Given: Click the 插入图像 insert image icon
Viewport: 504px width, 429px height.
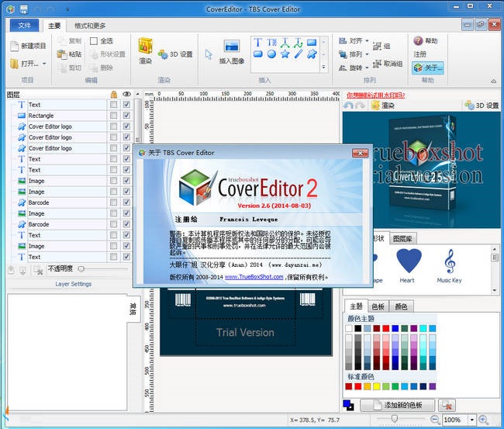Looking at the screenshot, I should [231, 50].
